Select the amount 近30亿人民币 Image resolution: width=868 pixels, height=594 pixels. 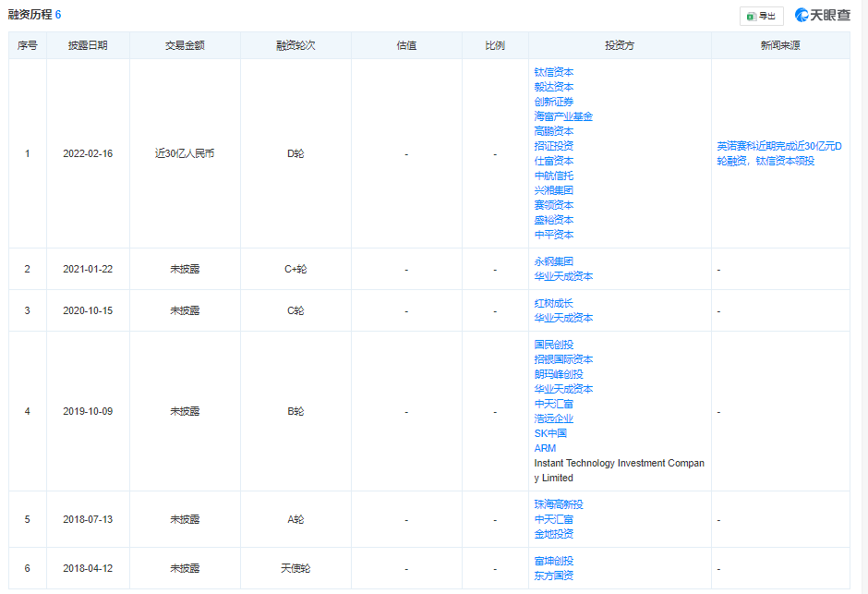coord(185,154)
